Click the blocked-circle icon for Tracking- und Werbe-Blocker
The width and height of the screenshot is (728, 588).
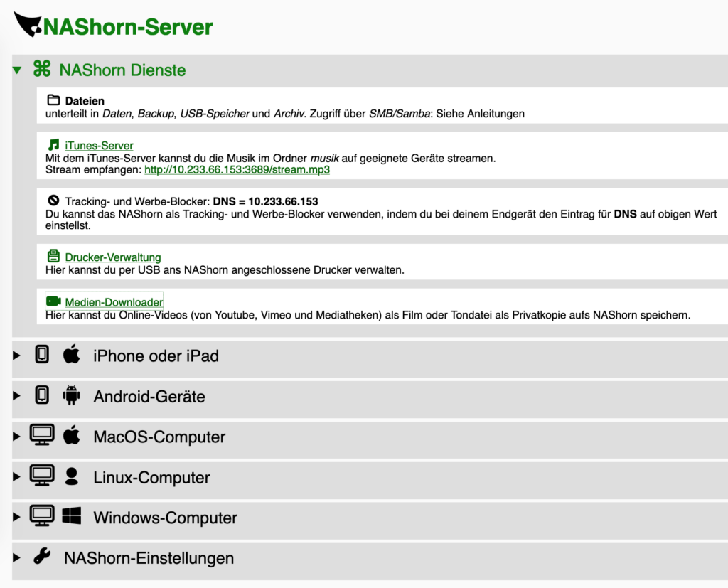point(53,201)
